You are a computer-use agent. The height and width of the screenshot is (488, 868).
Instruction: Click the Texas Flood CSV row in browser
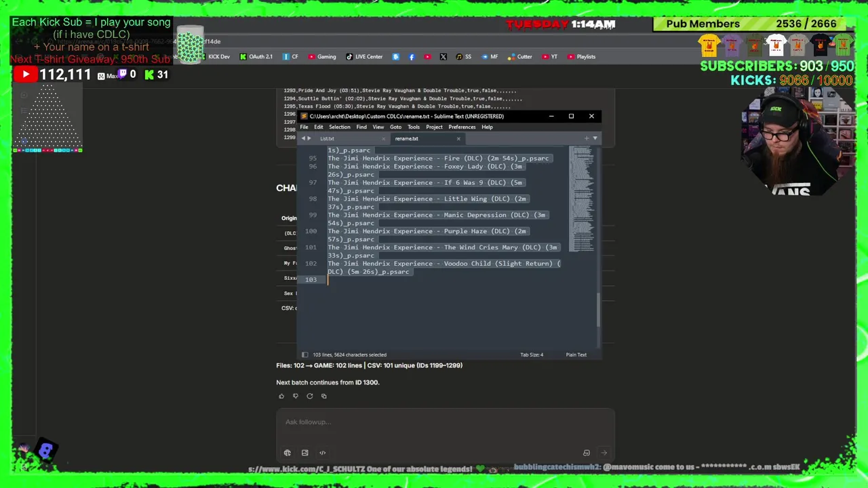[x=397, y=106]
